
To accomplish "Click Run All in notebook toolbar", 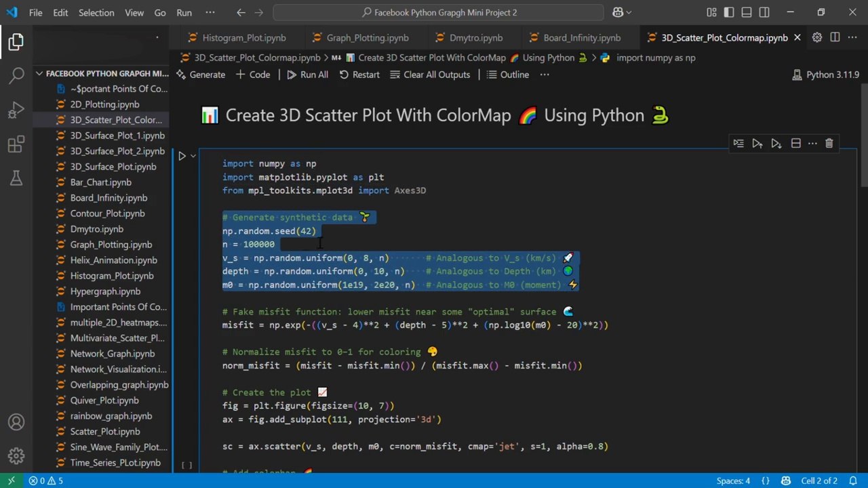I will 307,75.
